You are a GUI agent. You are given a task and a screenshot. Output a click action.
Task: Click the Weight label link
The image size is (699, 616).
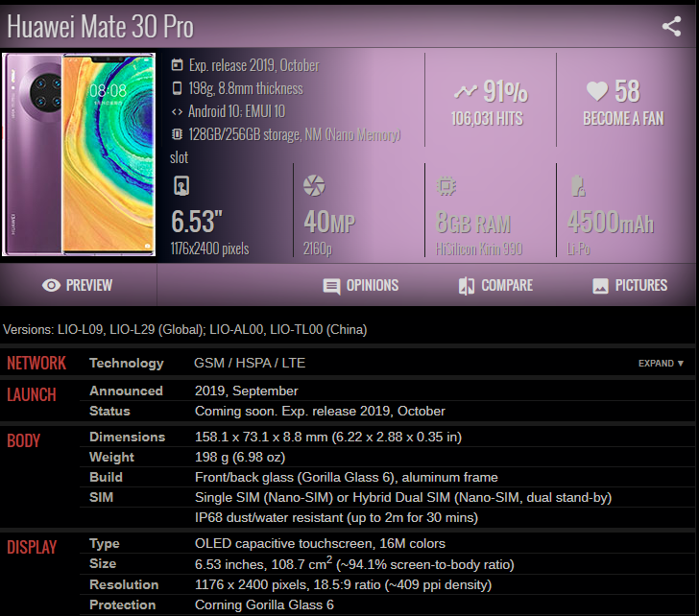tap(111, 457)
